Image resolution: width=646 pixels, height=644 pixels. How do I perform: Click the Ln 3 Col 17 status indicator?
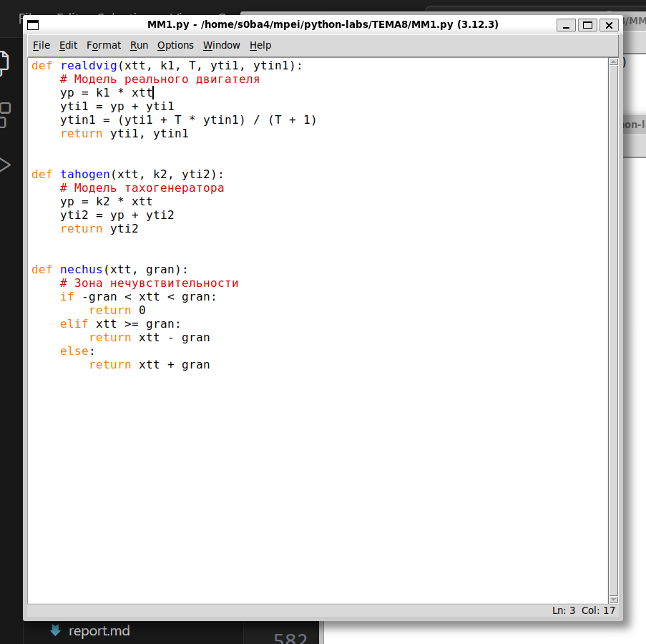click(x=583, y=610)
